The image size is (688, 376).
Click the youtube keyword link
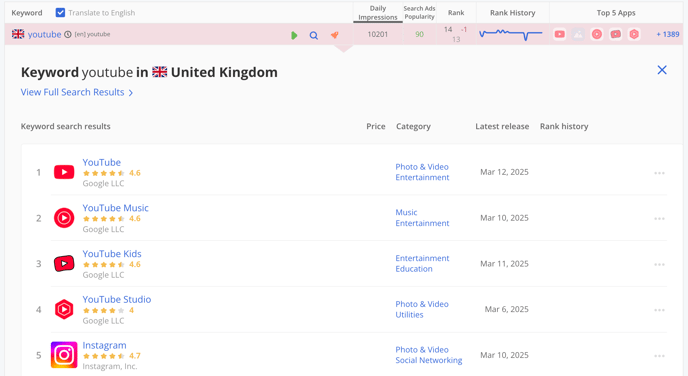[x=44, y=34]
